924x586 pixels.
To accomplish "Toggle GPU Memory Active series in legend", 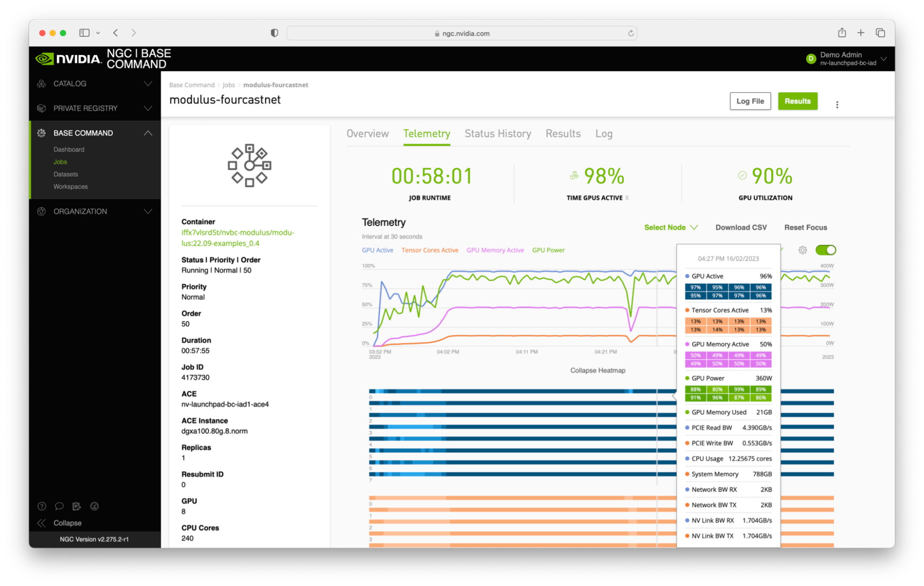I will pos(495,250).
